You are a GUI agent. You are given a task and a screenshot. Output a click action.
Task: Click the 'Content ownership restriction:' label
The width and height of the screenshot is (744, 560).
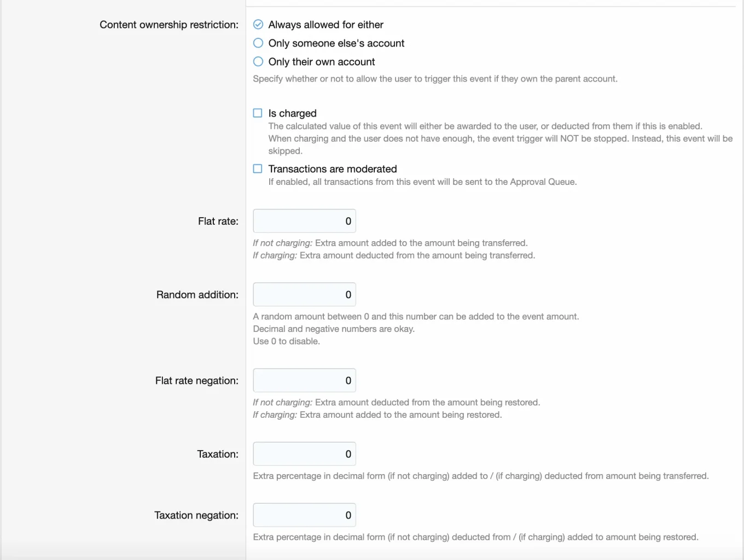point(169,25)
